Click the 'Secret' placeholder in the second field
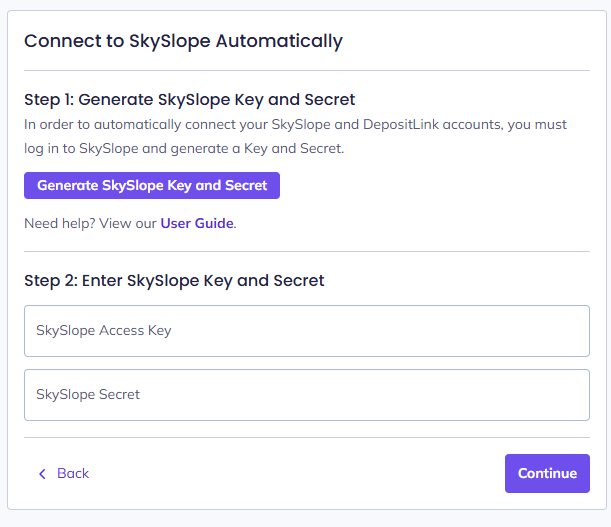The width and height of the screenshot is (611, 527). coord(119,395)
